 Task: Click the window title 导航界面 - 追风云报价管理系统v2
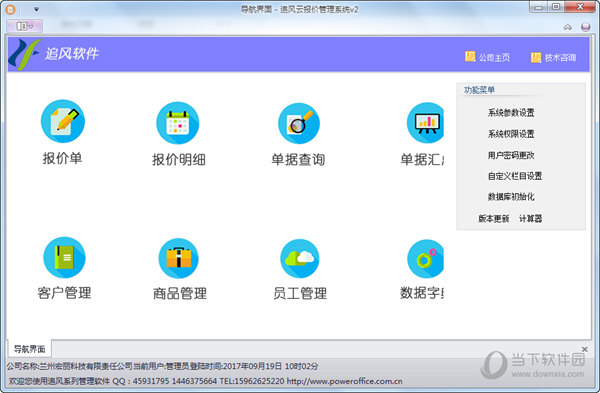[x=300, y=9]
